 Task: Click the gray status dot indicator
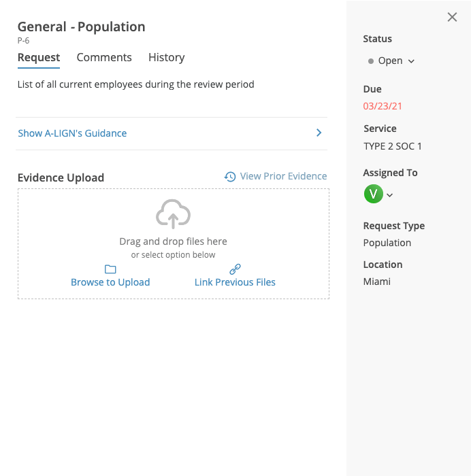tap(371, 61)
